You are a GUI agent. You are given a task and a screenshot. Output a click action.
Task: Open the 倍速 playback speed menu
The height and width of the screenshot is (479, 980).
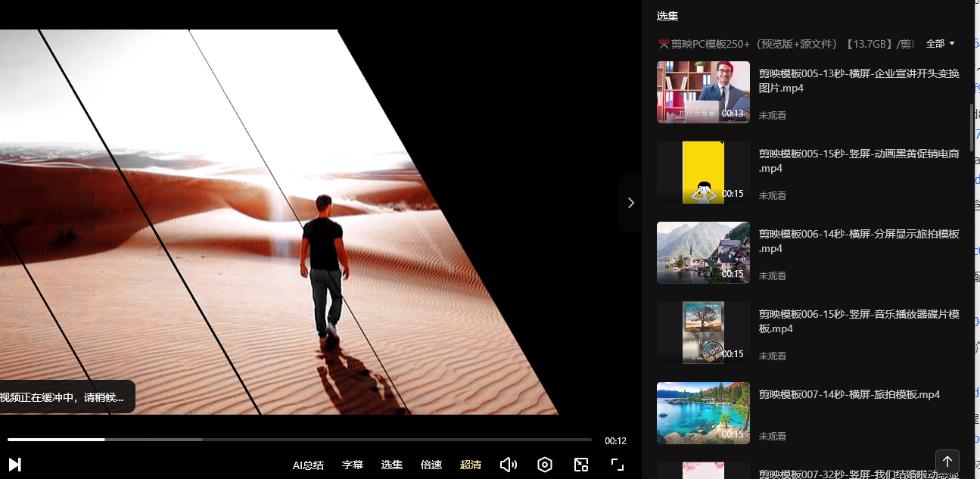point(431,465)
